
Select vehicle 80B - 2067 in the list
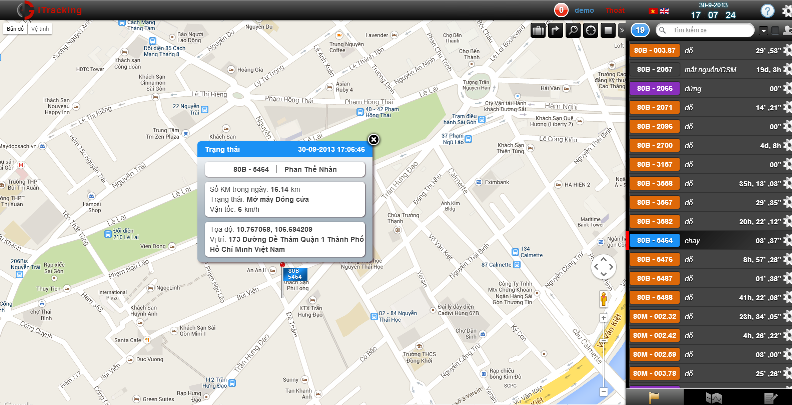click(x=655, y=69)
